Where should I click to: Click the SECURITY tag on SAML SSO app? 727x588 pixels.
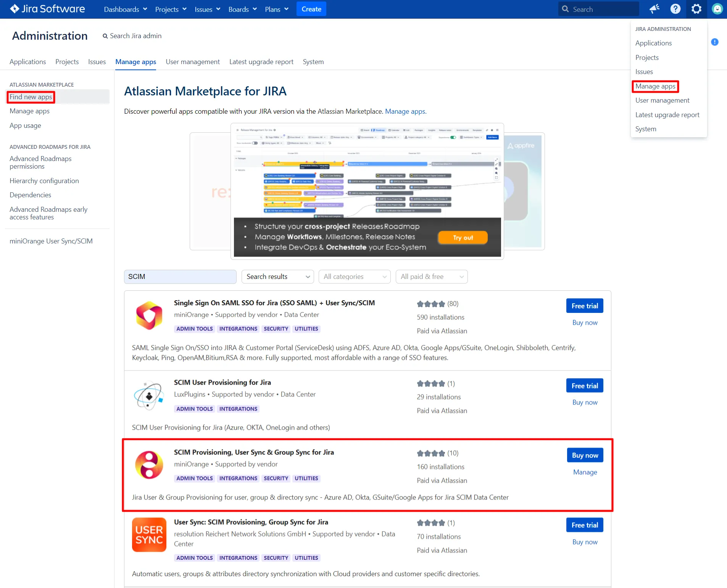point(276,329)
